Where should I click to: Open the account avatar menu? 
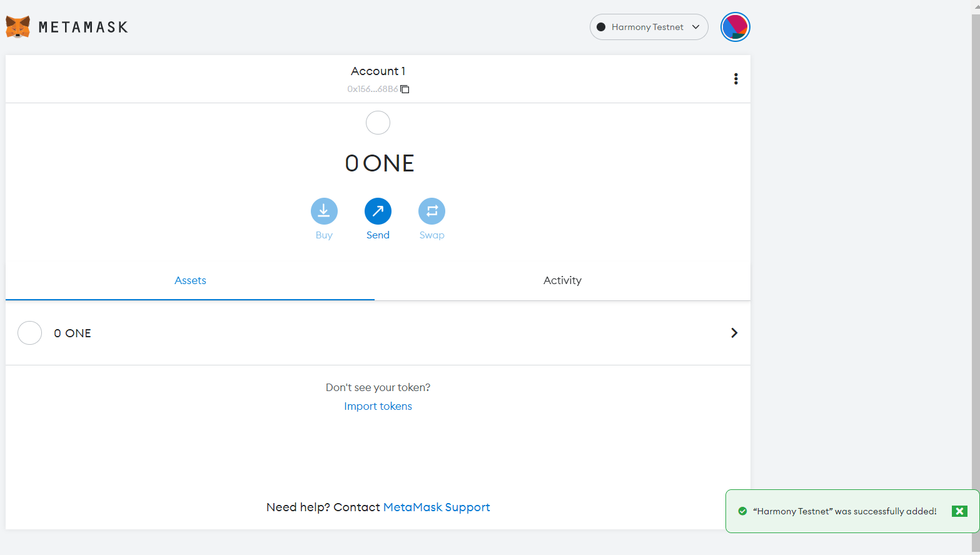(735, 27)
